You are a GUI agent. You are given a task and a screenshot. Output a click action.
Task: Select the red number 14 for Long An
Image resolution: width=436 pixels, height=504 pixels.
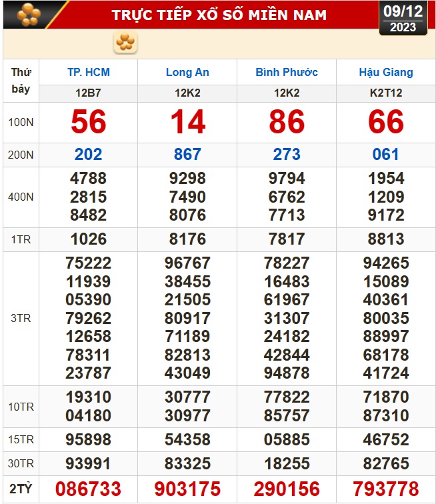[187, 121]
